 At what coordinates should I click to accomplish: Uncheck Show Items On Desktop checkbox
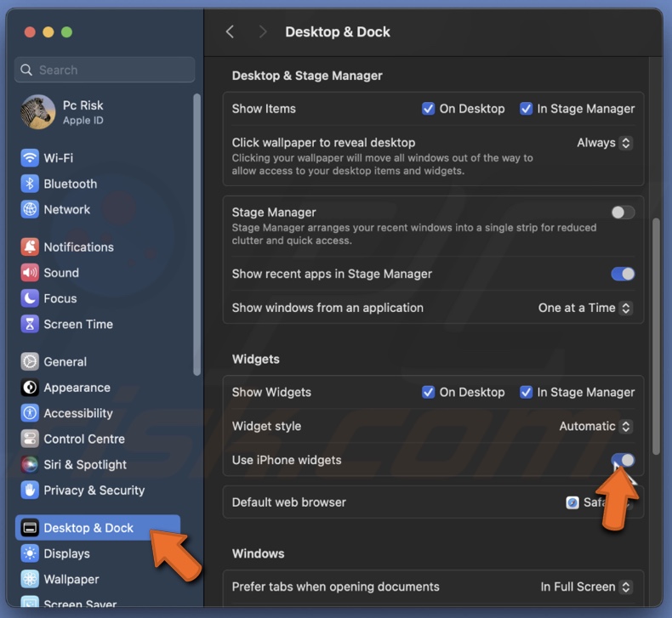[x=429, y=109]
